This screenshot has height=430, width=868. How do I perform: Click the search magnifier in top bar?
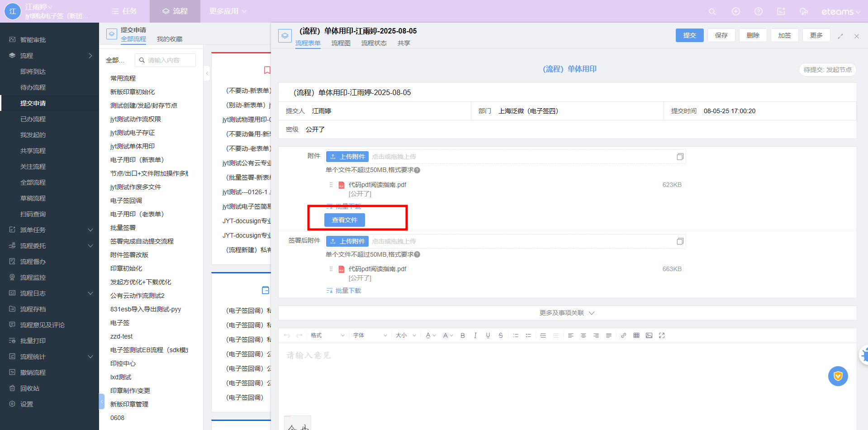pos(712,12)
